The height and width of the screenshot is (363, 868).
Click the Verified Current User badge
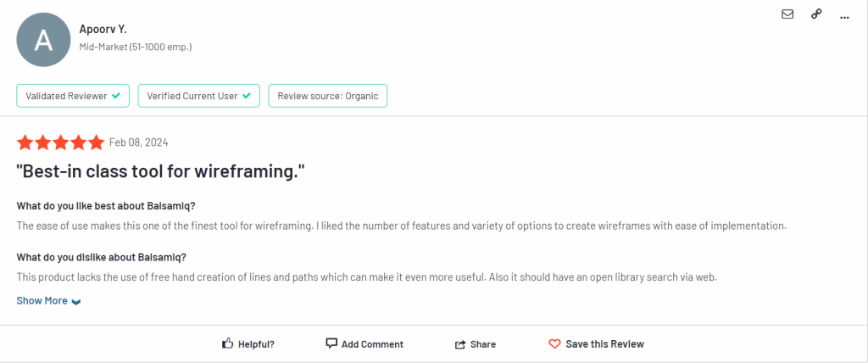pyautogui.click(x=198, y=96)
